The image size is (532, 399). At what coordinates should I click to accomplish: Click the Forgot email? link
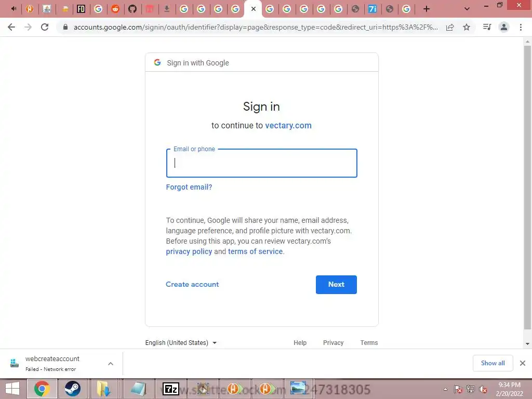point(189,187)
